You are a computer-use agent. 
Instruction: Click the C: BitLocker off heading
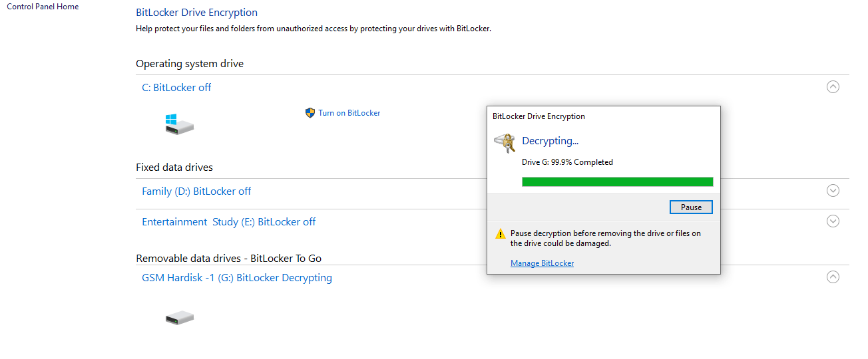(176, 87)
